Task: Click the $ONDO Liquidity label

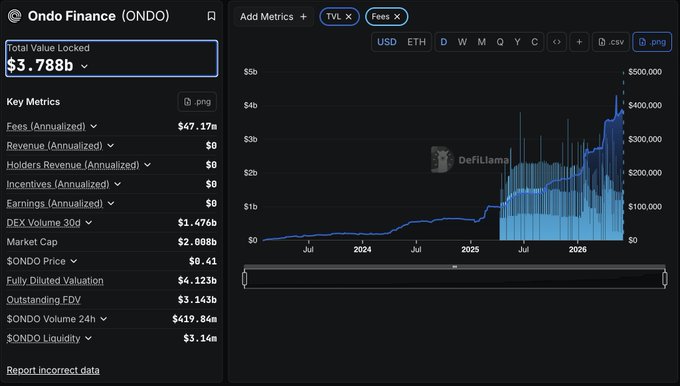Action: tap(43, 338)
